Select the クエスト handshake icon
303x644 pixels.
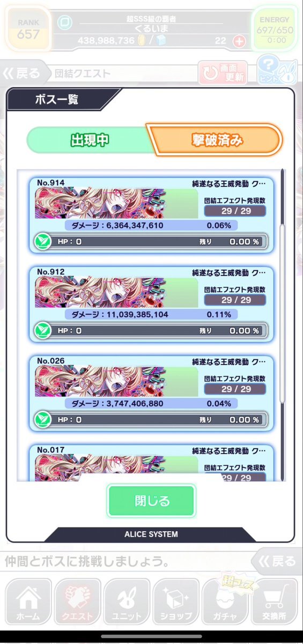(x=77, y=601)
